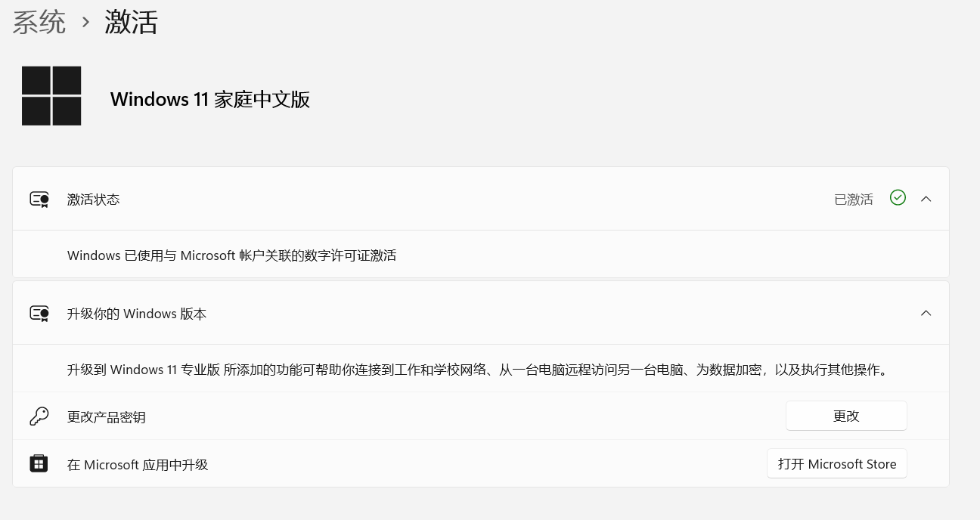This screenshot has height=520, width=980.
Task: Click the green activated checkmark icon
Action: click(898, 197)
